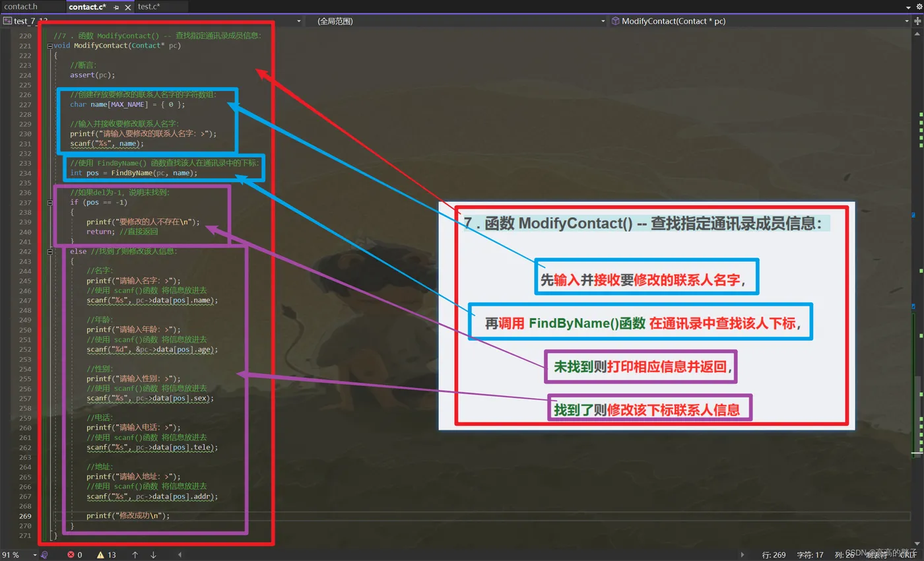924x561 pixels.
Task: Collapse the if block at line 237
Action: point(50,203)
